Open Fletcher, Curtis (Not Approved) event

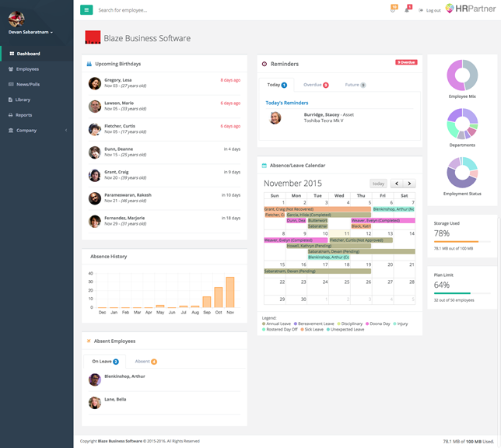click(361, 240)
